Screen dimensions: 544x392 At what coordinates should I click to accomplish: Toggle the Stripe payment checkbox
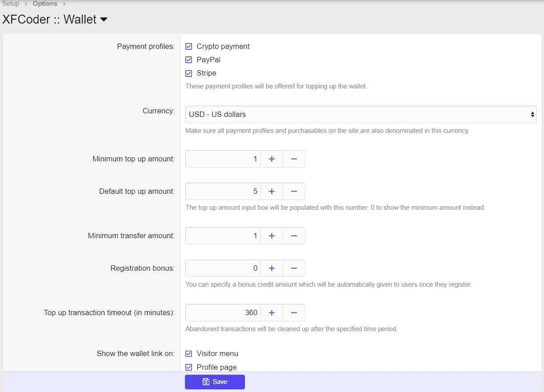pos(188,73)
